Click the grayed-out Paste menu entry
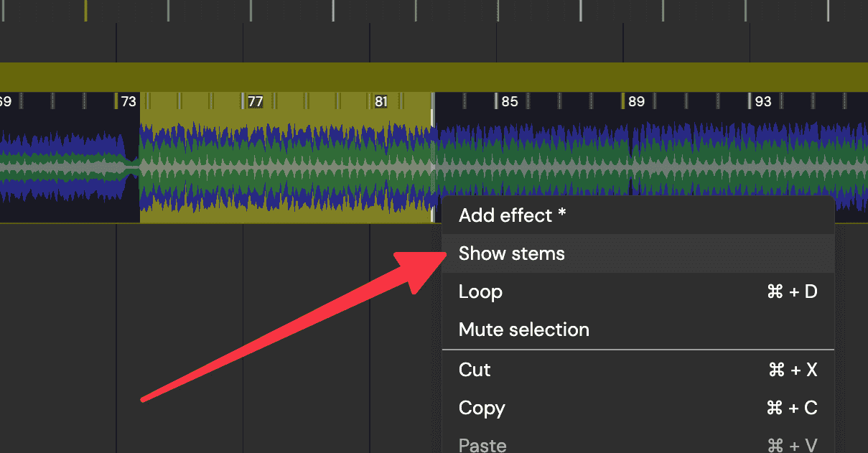The height and width of the screenshot is (453, 868). [x=482, y=444]
